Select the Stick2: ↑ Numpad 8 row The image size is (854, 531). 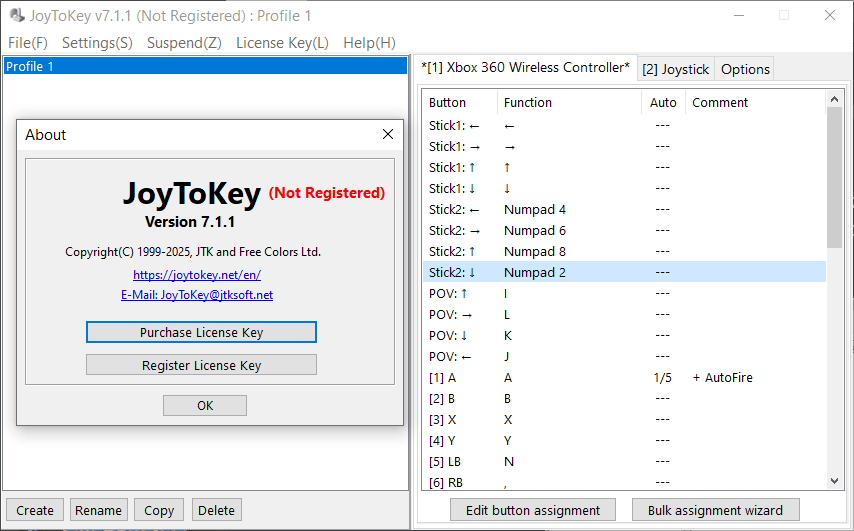tap(624, 251)
